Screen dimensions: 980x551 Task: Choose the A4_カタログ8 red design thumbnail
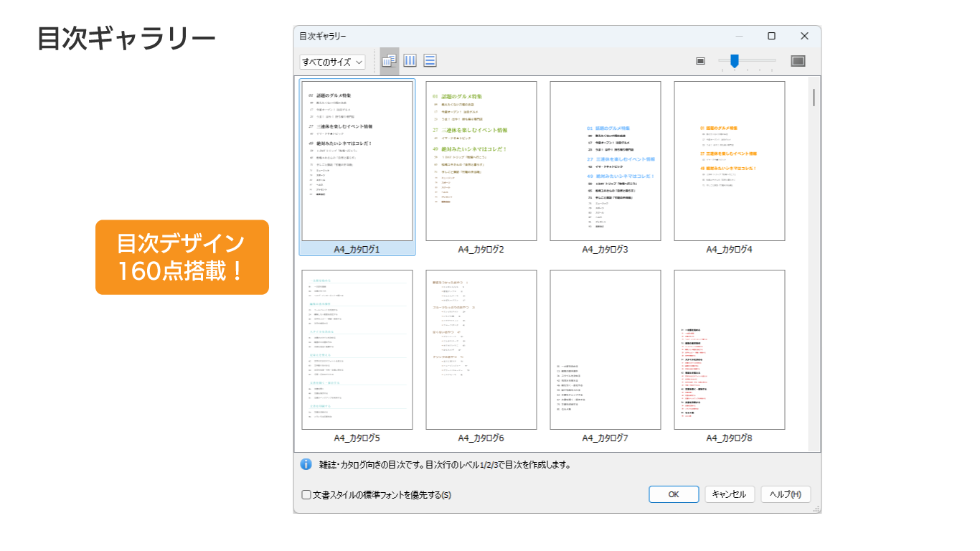click(729, 350)
